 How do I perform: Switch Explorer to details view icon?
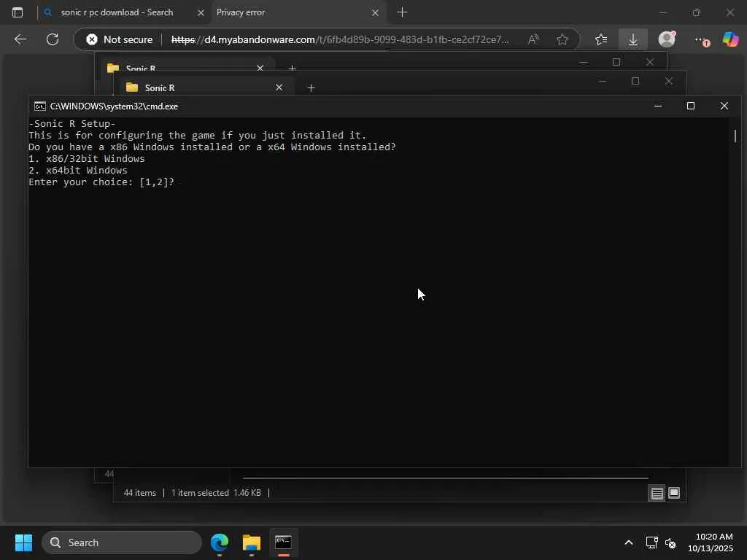657,494
